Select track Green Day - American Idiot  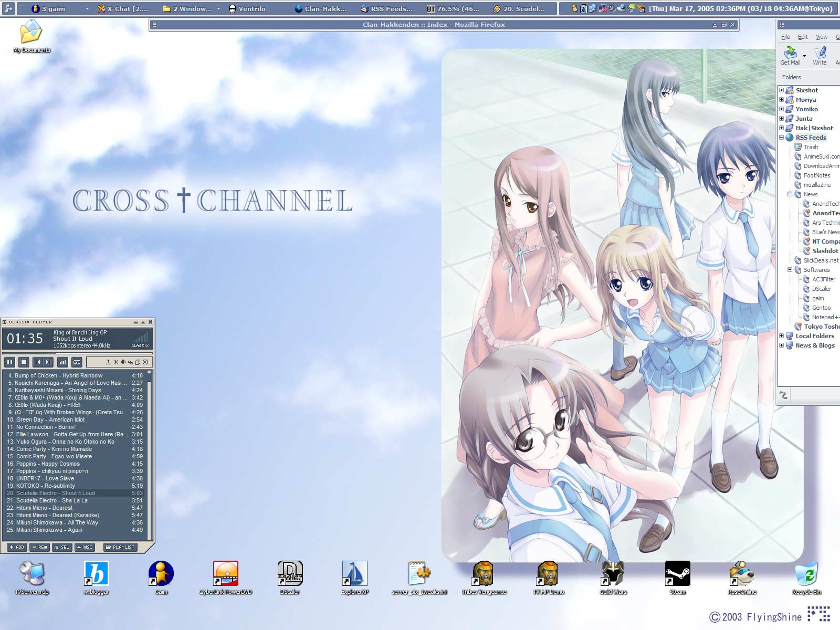(75, 419)
